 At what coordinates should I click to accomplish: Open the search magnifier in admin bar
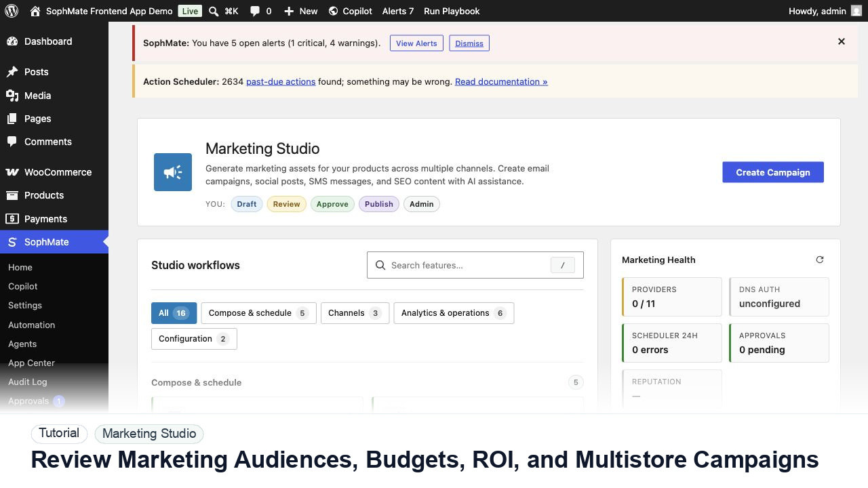[x=214, y=11]
